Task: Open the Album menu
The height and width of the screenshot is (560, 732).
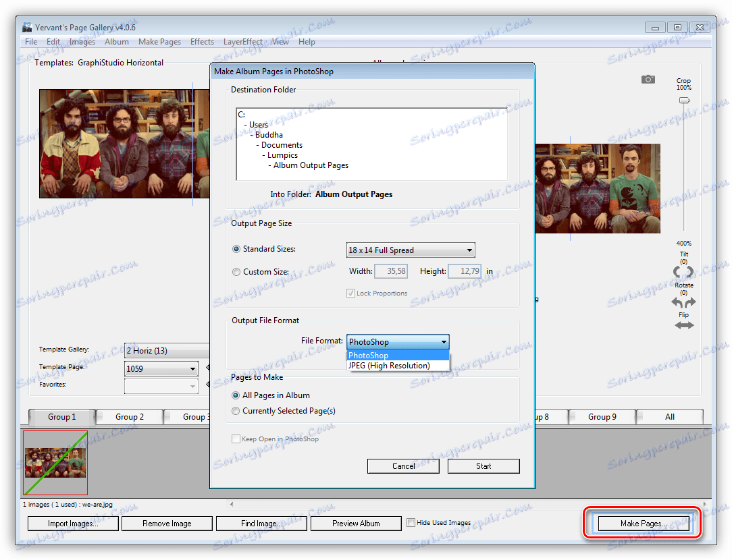Action: [x=117, y=42]
